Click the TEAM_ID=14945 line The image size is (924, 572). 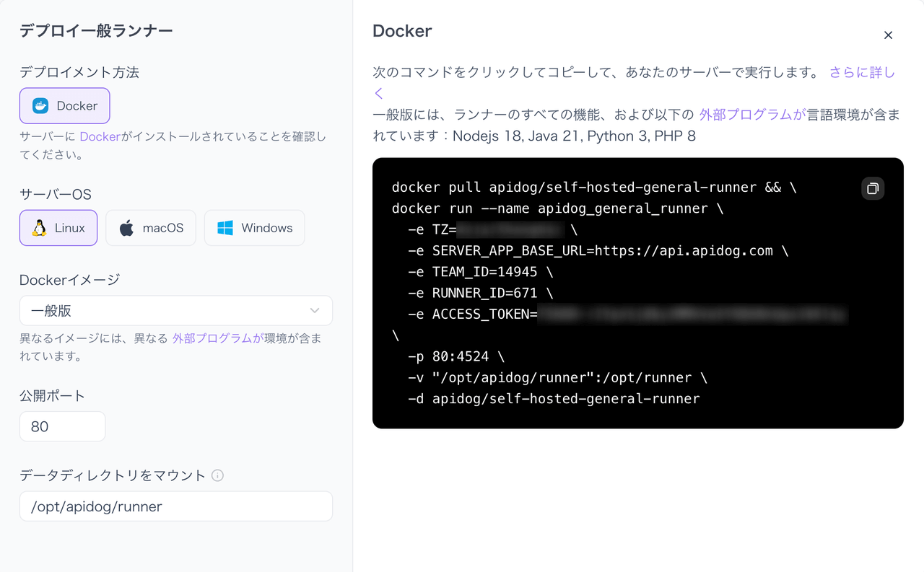pos(481,272)
